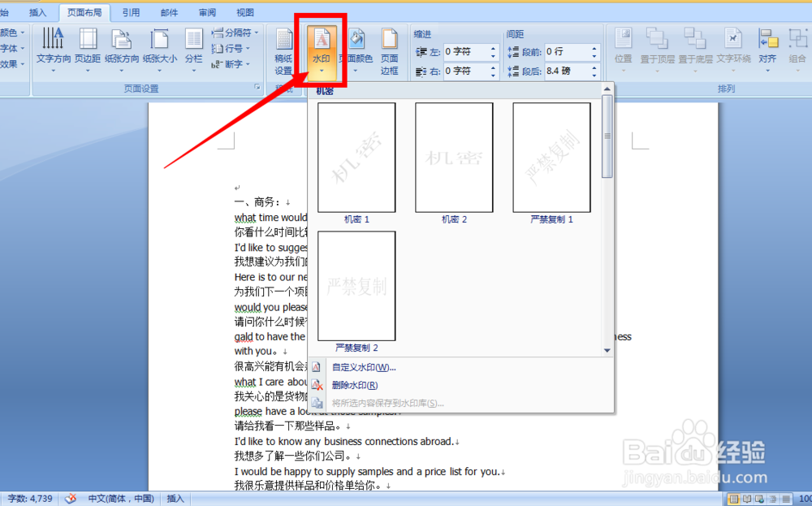812x506 pixels.
Task: Switch to Print Layout view in status bar
Action: point(733,499)
